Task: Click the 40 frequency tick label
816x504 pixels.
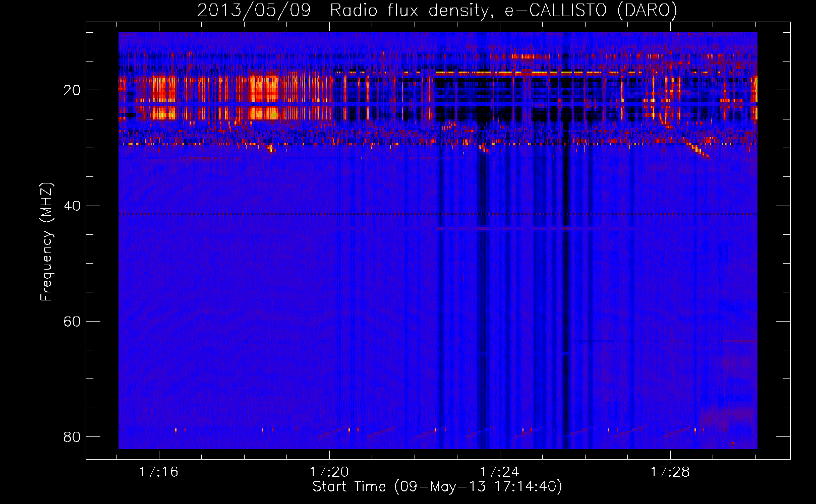Action: pyautogui.click(x=72, y=206)
